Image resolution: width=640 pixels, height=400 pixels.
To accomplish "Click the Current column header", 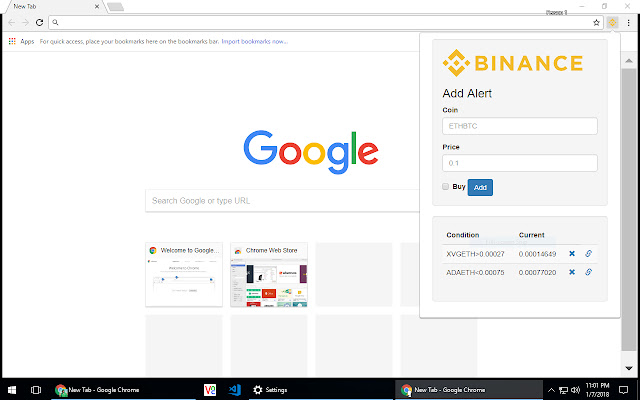I will [x=531, y=235].
